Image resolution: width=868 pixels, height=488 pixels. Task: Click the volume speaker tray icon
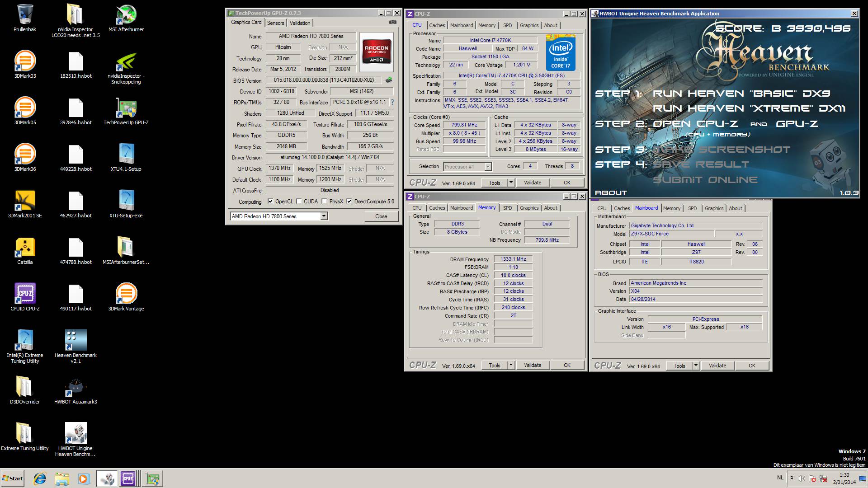[x=801, y=479]
